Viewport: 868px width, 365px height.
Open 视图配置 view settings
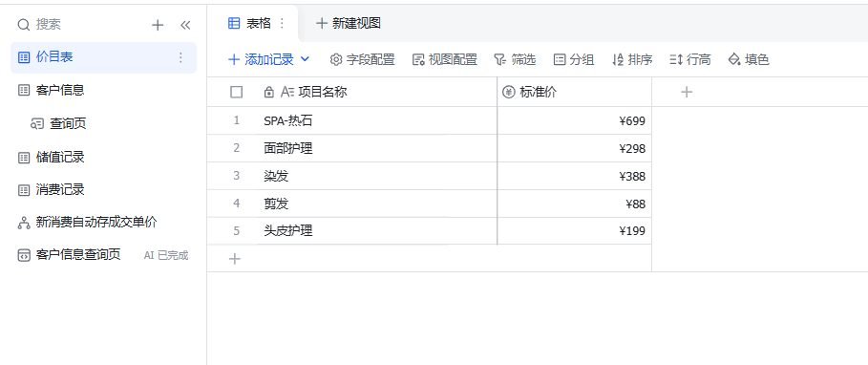click(x=445, y=60)
